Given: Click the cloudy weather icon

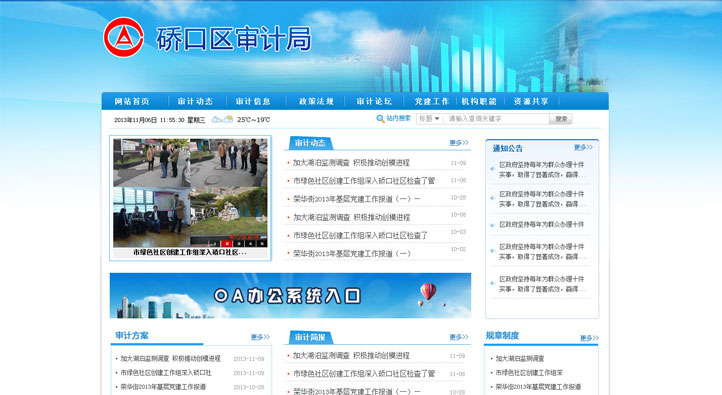Looking at the screenshot, I should 222,120.
